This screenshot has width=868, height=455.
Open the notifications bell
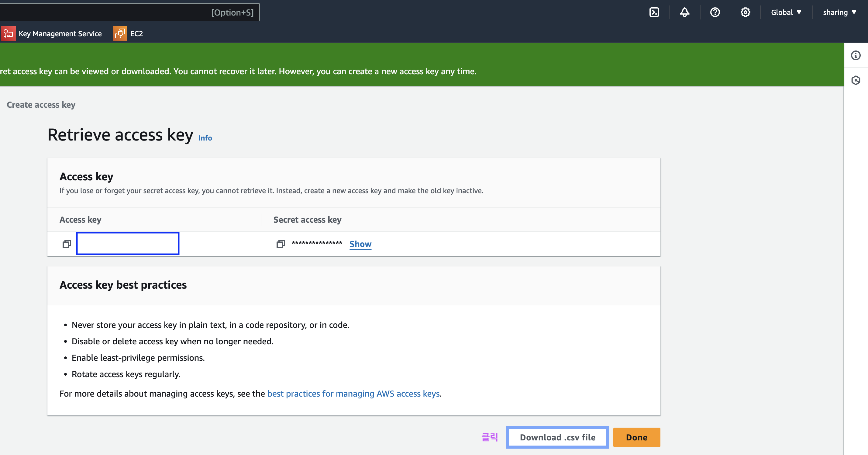(684, 12)
